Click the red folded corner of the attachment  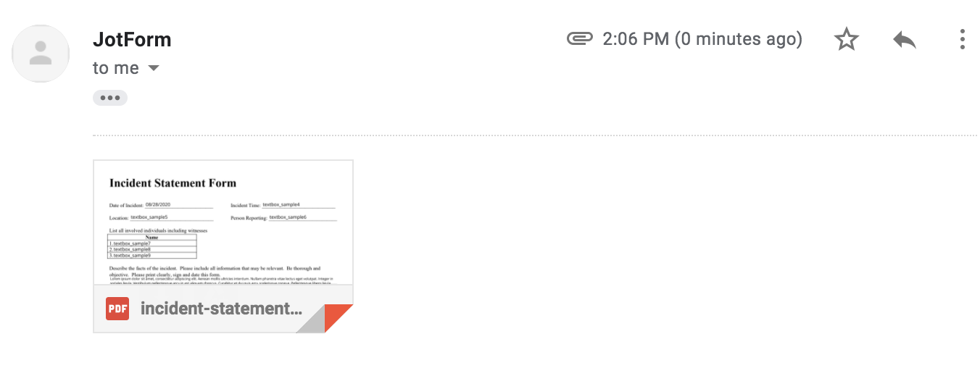click(339, 318)
